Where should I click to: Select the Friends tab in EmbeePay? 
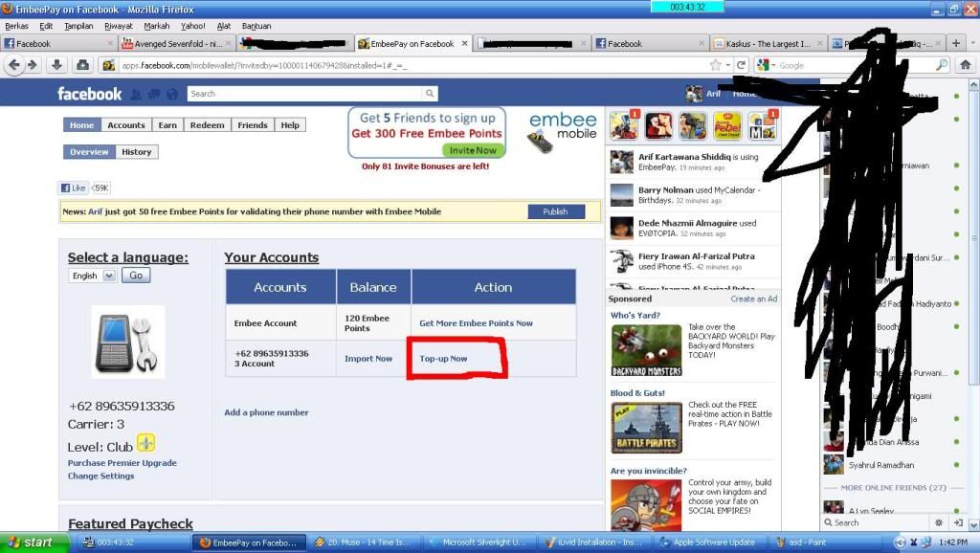click(x=253, y=125)
